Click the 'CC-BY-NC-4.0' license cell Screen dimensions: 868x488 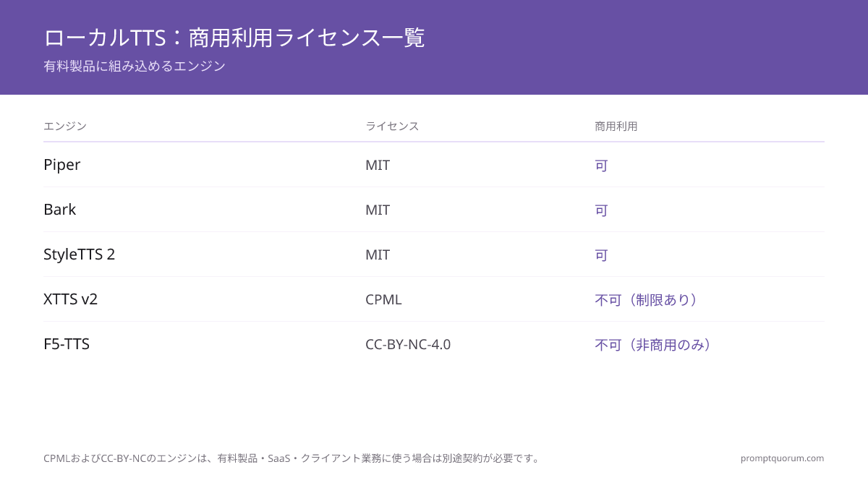(x=408, y=344)
